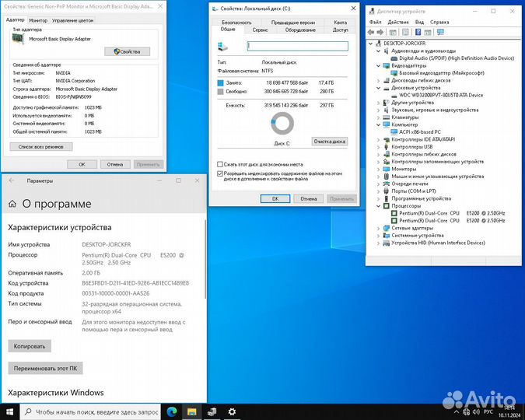Switch to the Монитор tab
The height and width of the screenshot is (420, 525).
click(38, 20)
